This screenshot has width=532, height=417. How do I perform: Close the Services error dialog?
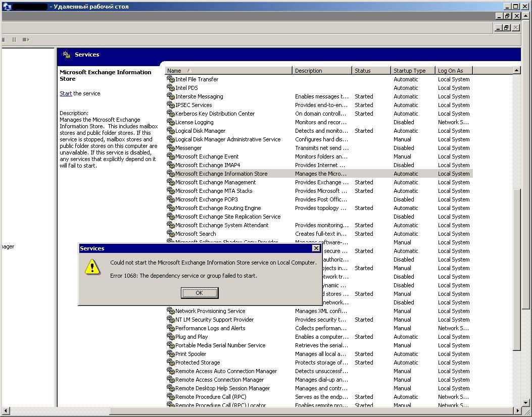(x=316, y=248)
